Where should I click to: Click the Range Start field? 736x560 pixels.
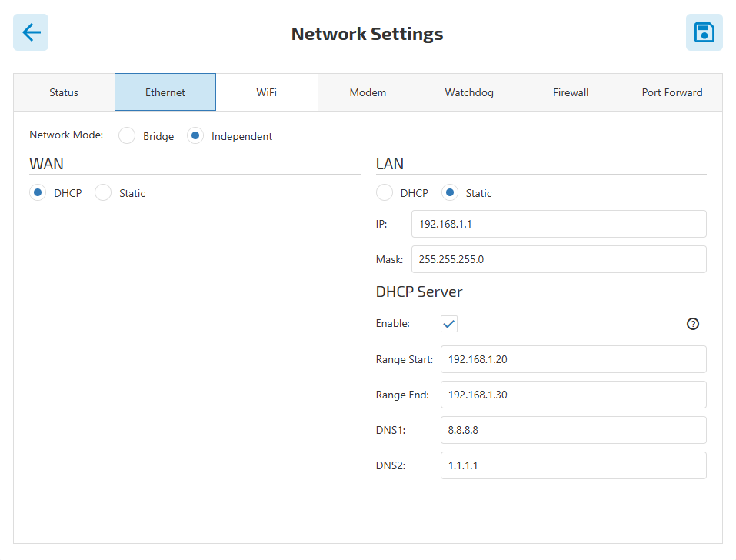[574, 359]
